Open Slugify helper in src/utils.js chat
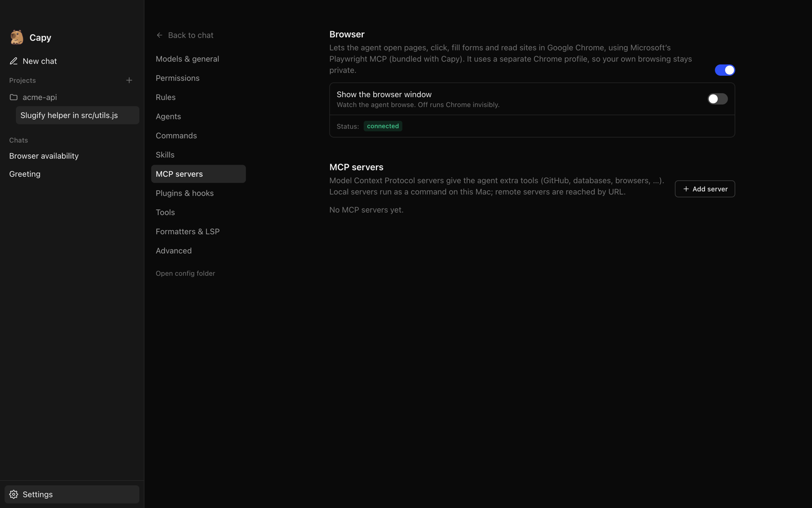 pos(78,115)
